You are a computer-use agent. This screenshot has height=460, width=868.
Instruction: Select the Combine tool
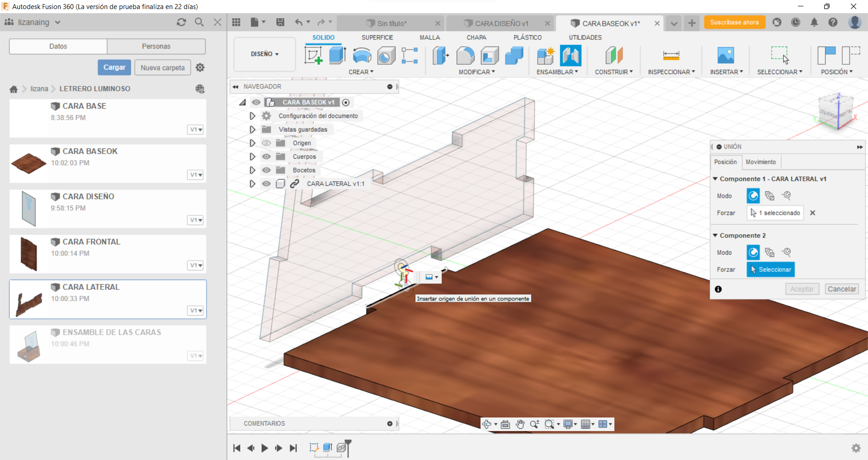514,56
